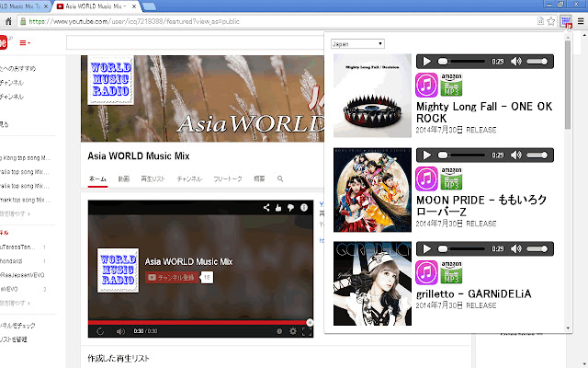Open iTunes link for MOON PRIDE
Image resolution: width=588 pixels, height=368 pixels.
pos(426,178)
